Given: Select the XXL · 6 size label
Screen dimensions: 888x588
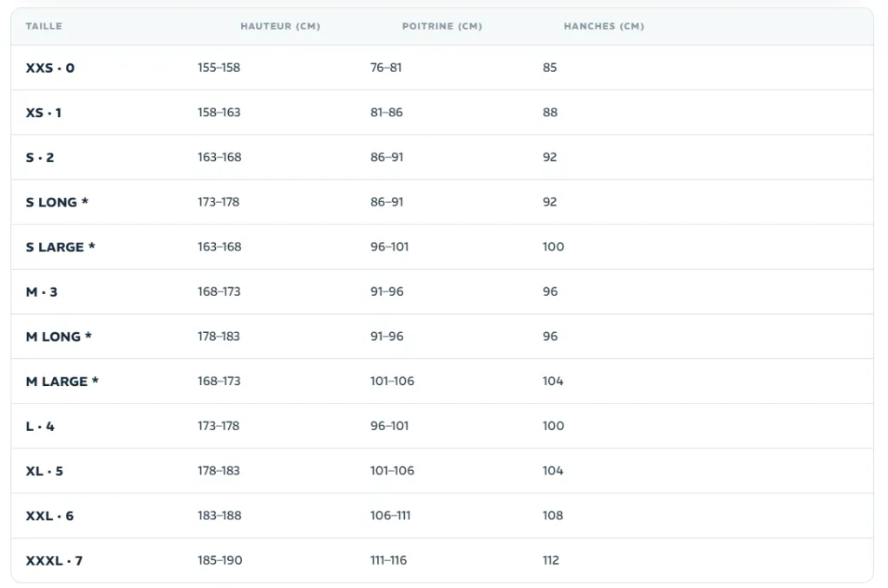Looking at the screenshot, I should click(x=49, y=515).
